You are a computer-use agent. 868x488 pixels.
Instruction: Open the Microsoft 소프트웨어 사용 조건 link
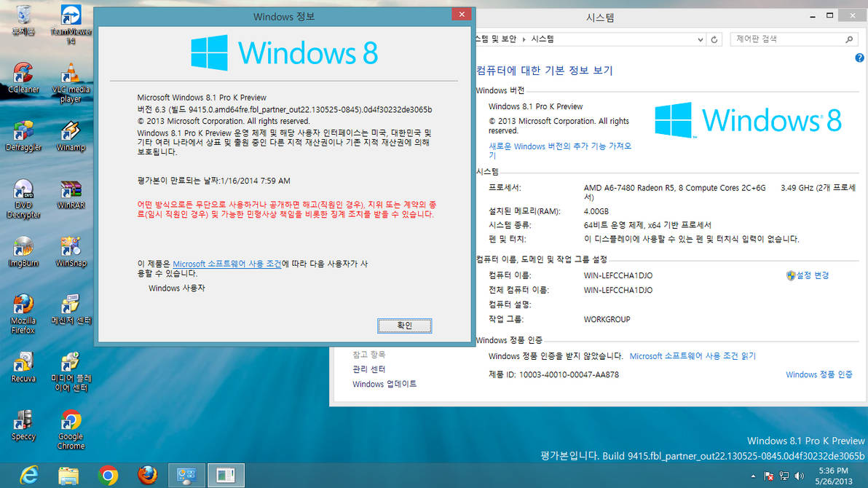227,264
